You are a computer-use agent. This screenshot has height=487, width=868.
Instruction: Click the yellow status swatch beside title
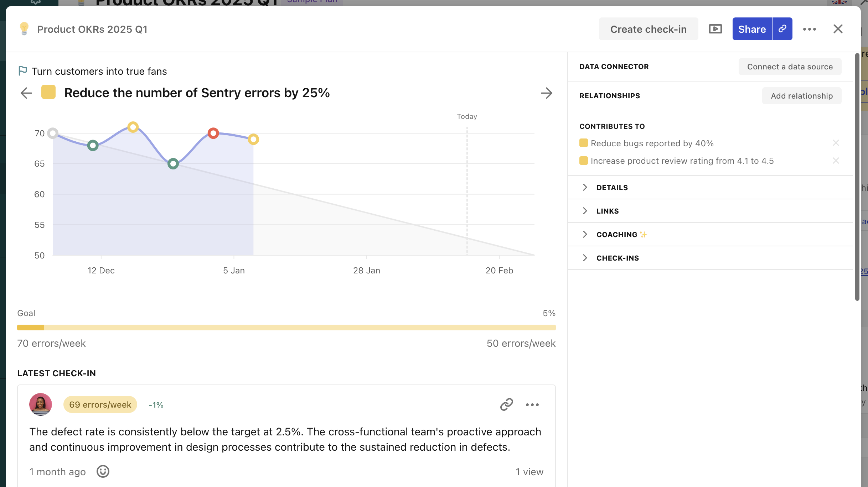pyautogui.click(x=48, y=92)
